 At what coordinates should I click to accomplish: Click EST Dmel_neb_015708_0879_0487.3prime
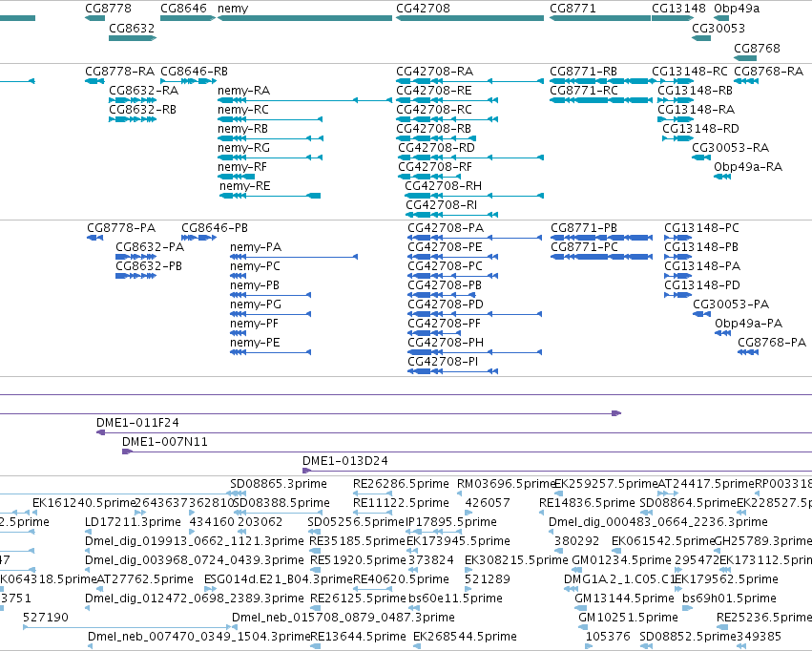coord(343,618)
